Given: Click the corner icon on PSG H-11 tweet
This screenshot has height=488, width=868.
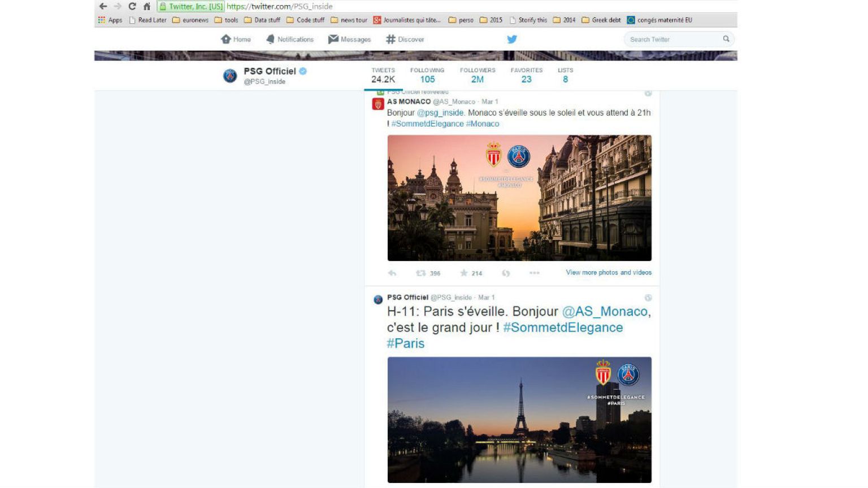Looking at the screenshot, I should [x=648, y=298].
